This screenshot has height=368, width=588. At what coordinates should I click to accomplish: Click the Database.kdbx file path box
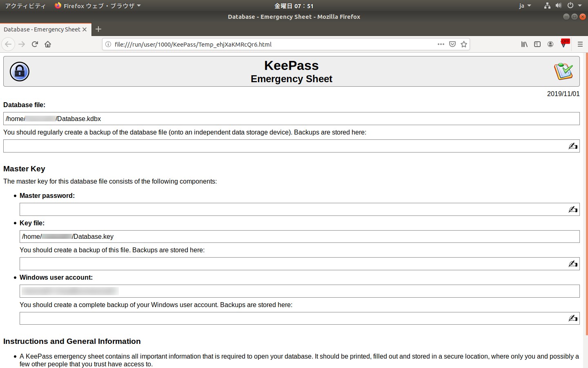(292, 119)
